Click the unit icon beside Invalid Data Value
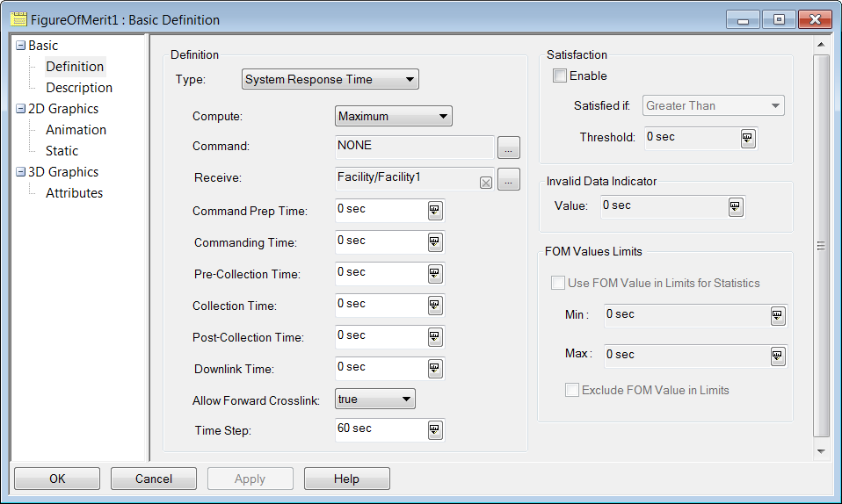Image resolution: width=842 pixels, height=504 pixels. pyautogui.click(x=736, y=206)
